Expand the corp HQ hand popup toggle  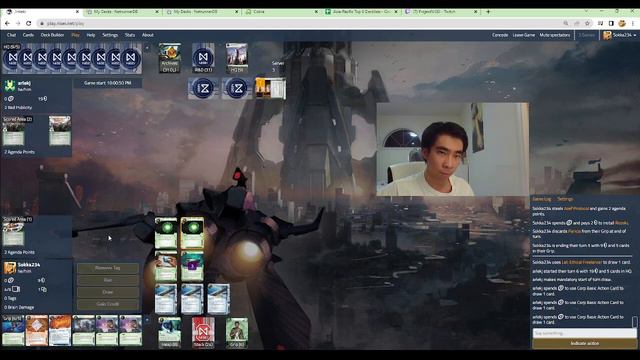[147, 48]
